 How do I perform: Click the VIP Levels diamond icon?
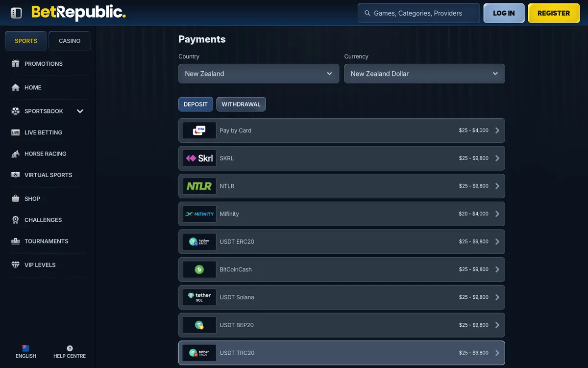[x=16, y=265]
